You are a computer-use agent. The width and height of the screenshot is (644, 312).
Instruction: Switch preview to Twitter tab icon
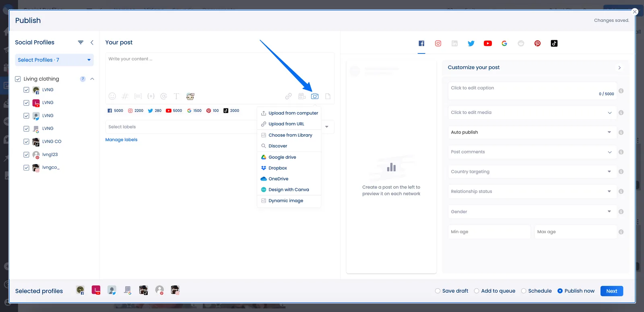click(x=471, y=43)
